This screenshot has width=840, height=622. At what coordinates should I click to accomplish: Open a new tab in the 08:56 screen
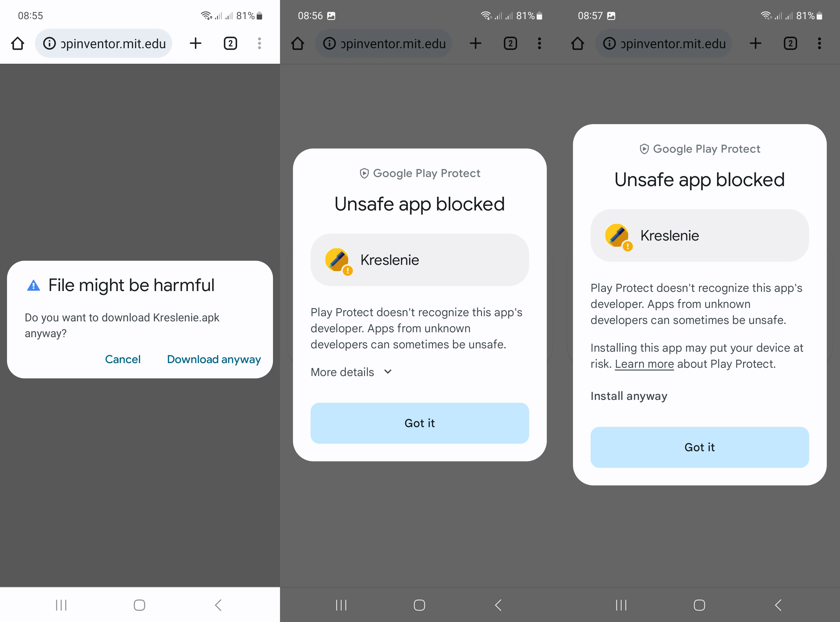point(475,43)
